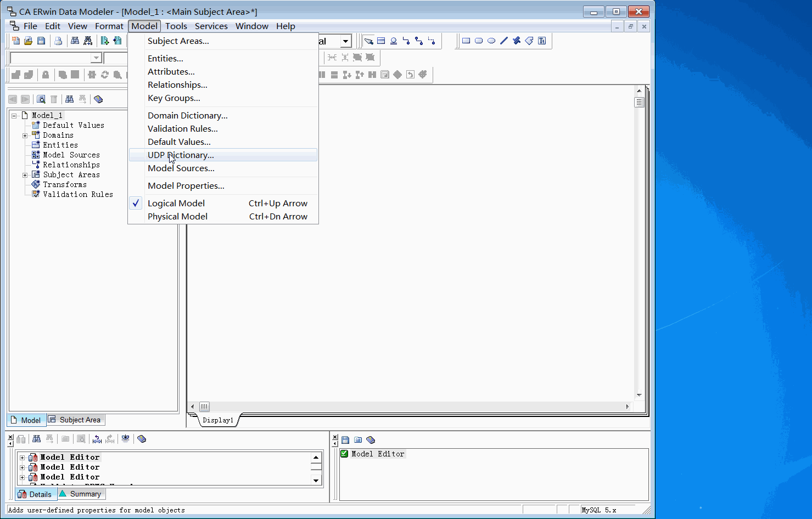
Task: Click Model Explorer properties magnifier icon
Action: point(41,99)
